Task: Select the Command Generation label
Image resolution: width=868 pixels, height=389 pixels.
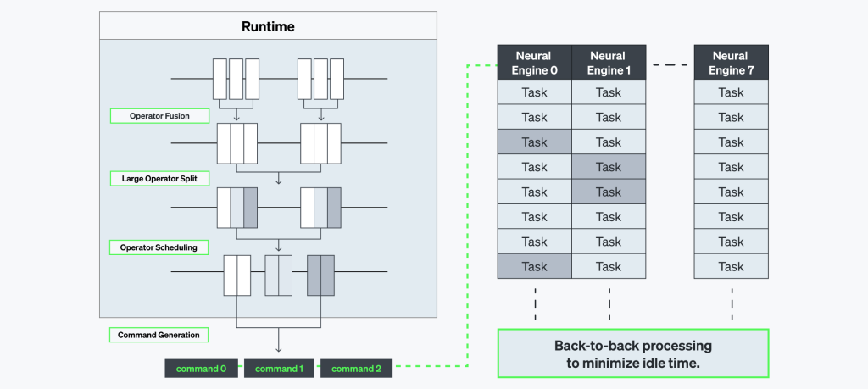Action: coord(159,335)
